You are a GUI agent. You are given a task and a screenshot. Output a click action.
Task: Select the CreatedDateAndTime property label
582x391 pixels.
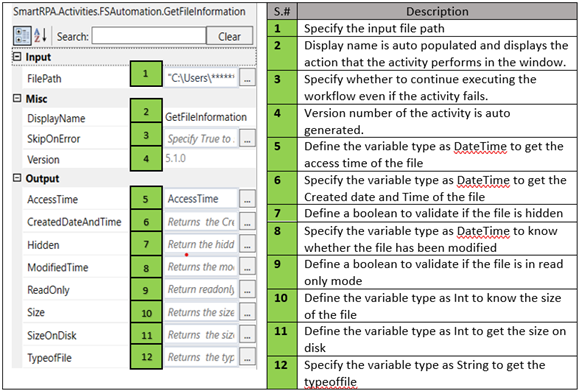tap(74, 222)
